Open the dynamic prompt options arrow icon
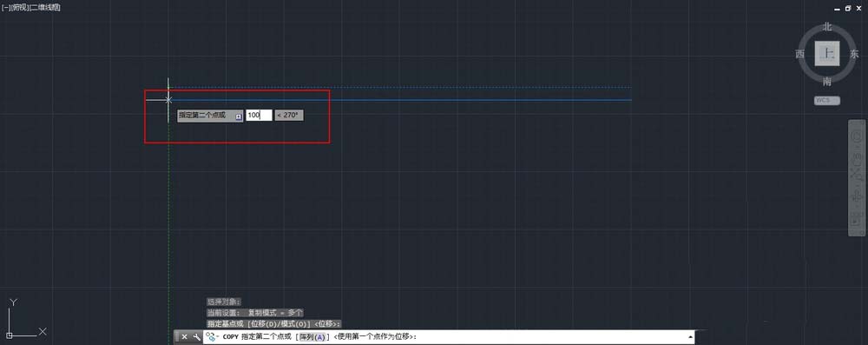This screenshot has height=345, width=868. coord(238,116)
